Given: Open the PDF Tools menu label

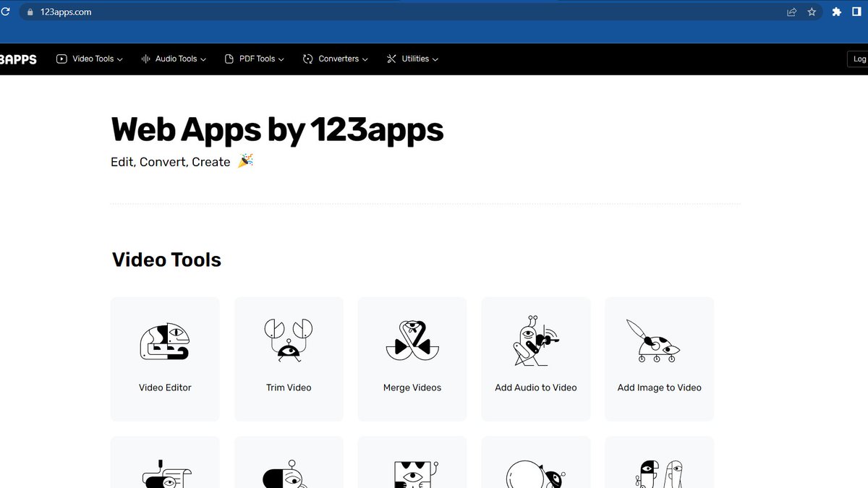Looking at the screenshot, I should click(258, 59).
